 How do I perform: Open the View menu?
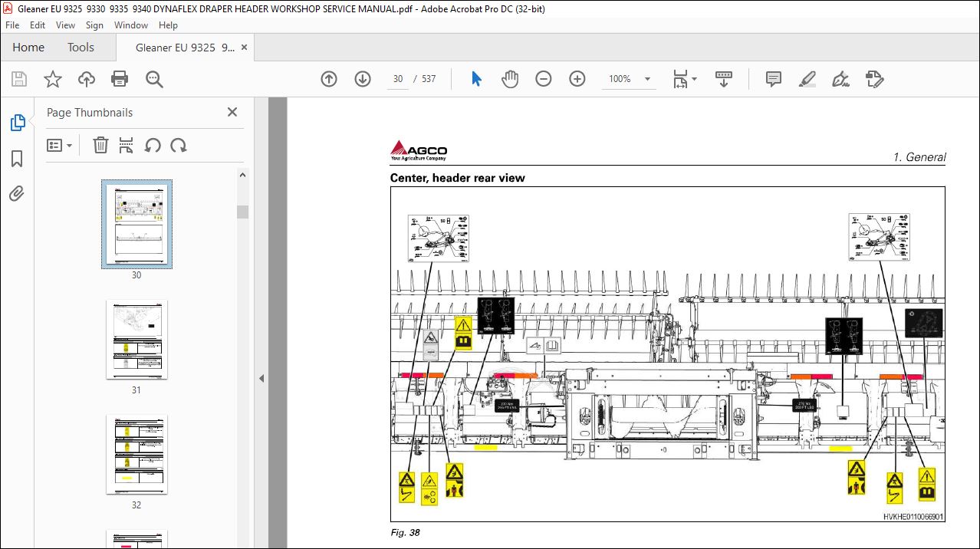tap(65, 25)
